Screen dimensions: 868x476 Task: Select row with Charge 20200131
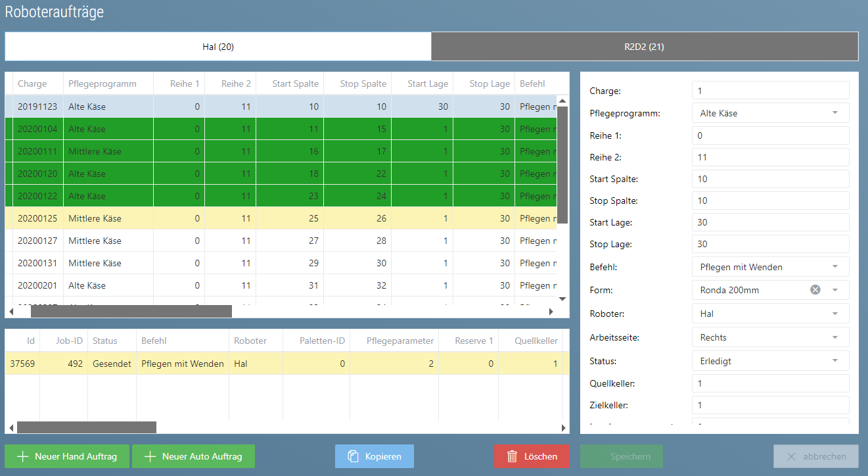[x=281, y=263]
